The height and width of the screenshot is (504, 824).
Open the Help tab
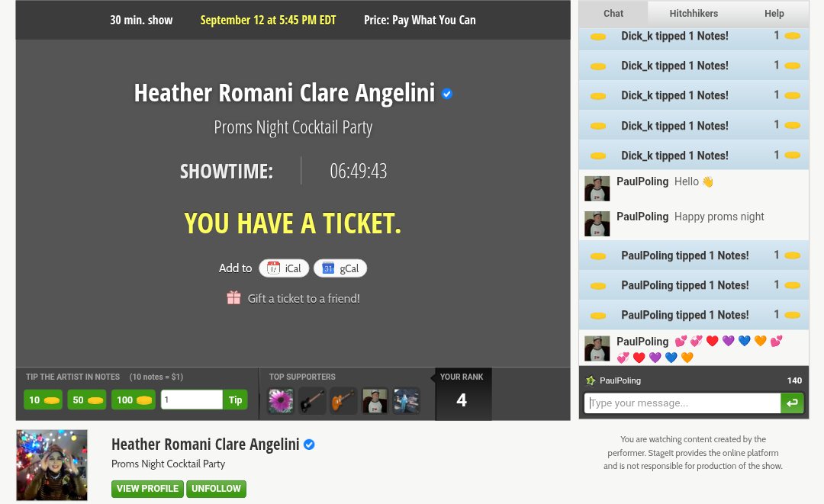tap(774, 14)
